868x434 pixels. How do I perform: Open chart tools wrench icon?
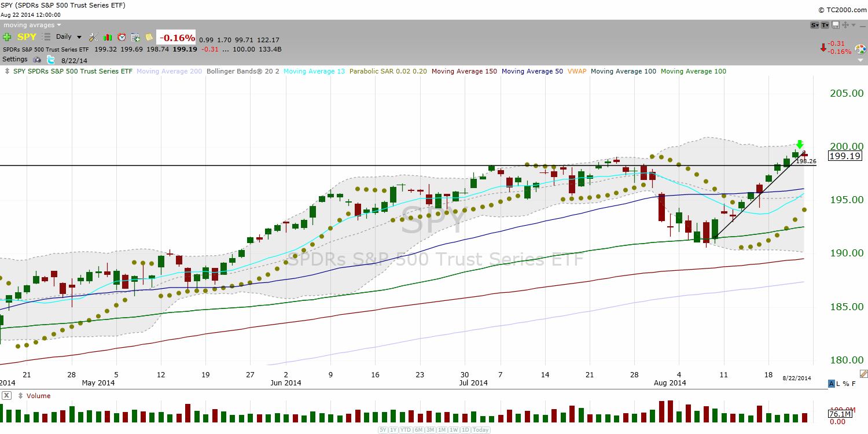coord(93,37)
